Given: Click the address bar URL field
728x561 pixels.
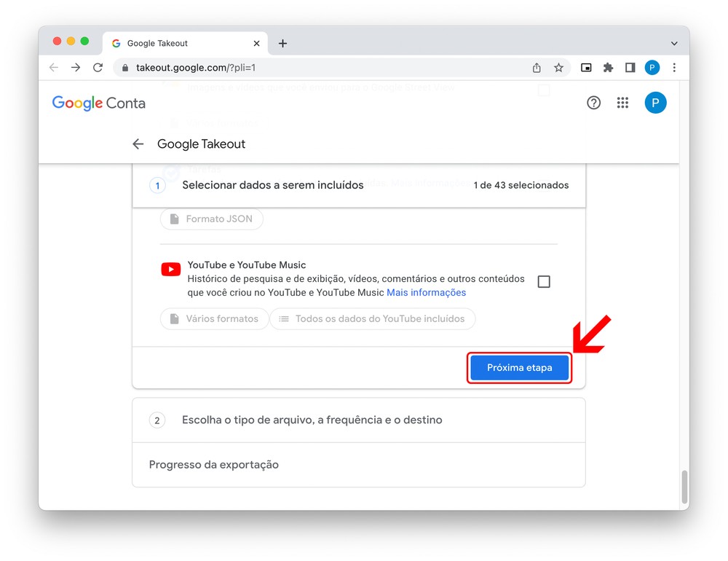Looking at the screenshot, I should (320, 68).
